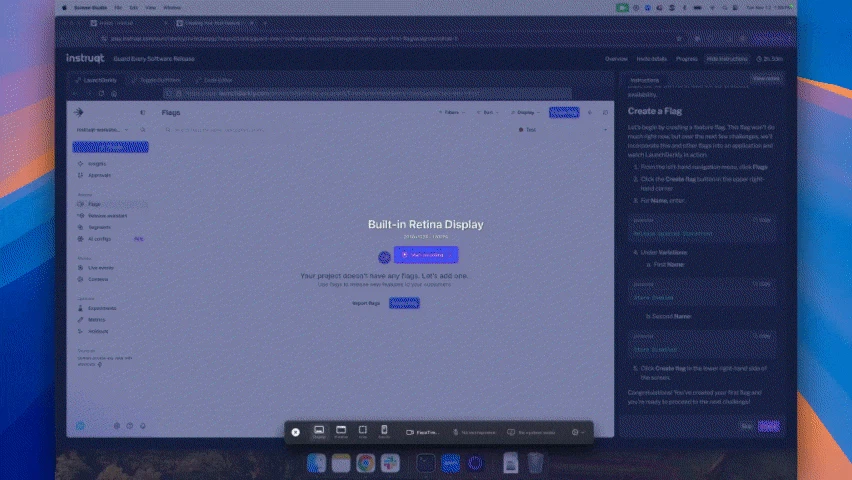Select Window capture mode in recording toolbar
Image resolution: width=852 pixels, height=480 pixels.
[x=341, y=432]
